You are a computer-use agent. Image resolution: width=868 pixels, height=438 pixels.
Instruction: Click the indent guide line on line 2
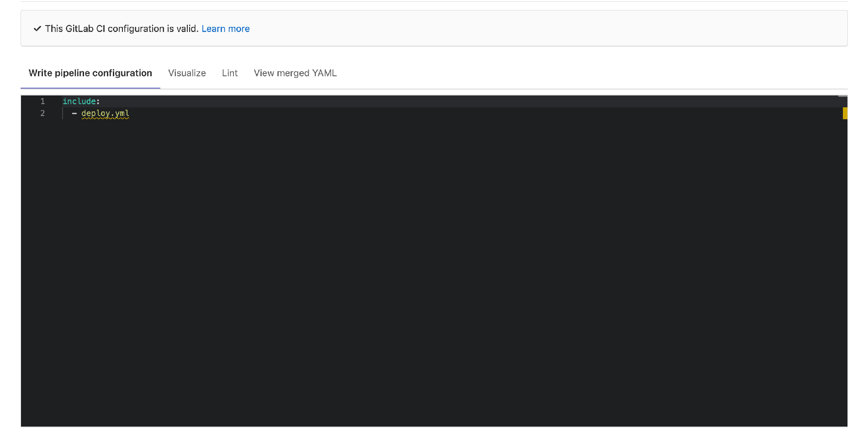63,113
